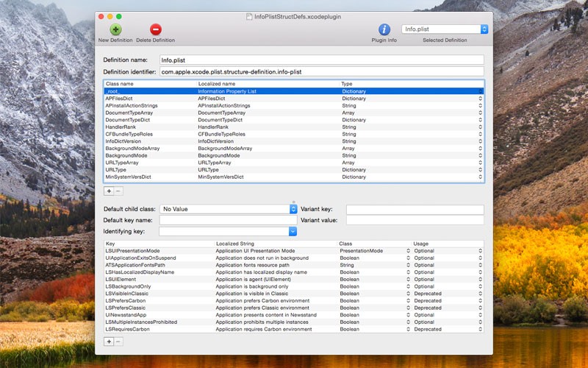The image size is (588, 368).
Task: Select the URLType class name cell
Action: (x=116, y=170)
